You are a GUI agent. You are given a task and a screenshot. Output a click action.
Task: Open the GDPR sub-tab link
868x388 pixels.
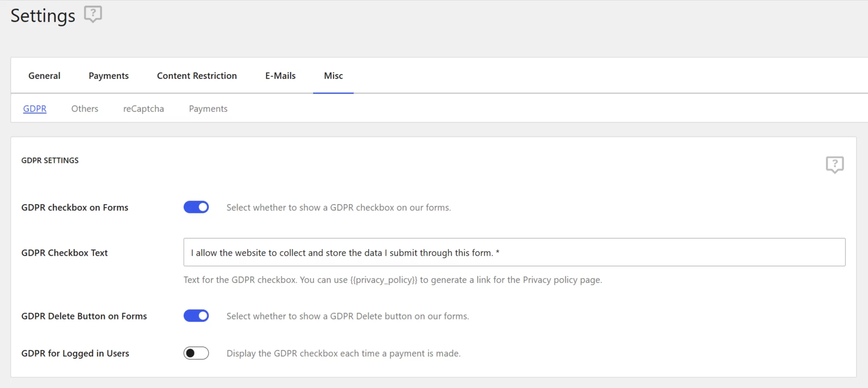coord(35,109)
